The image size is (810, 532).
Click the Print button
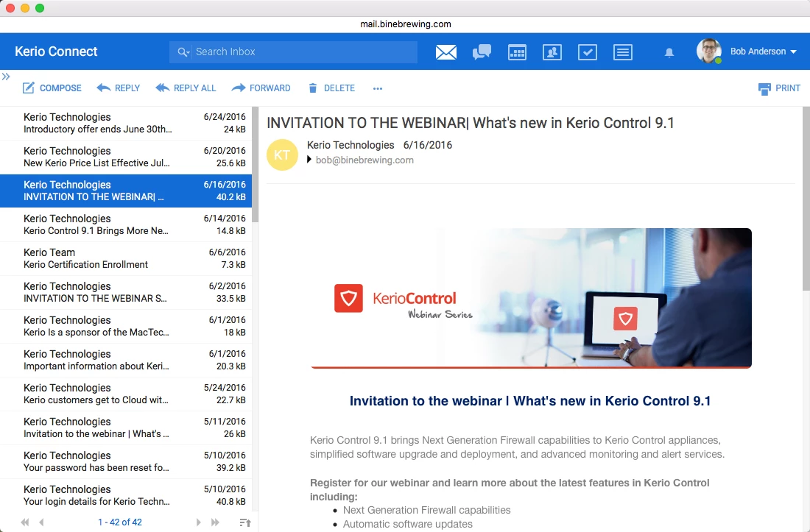779,88
